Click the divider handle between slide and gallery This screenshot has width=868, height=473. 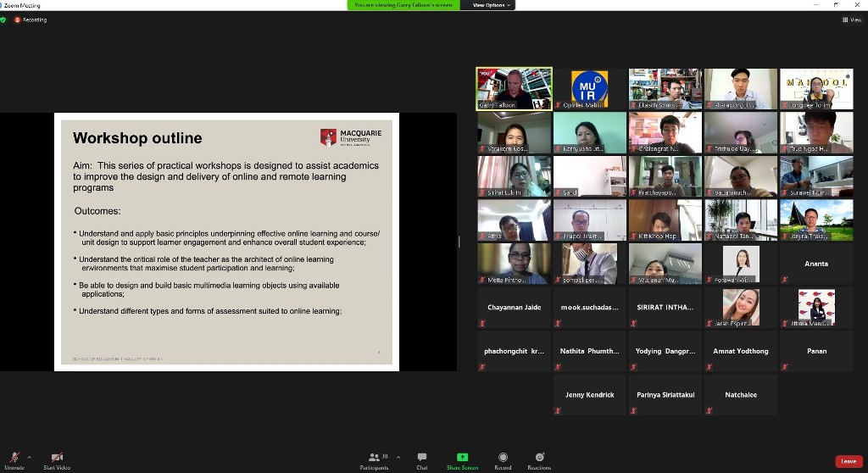coord(459,242)
